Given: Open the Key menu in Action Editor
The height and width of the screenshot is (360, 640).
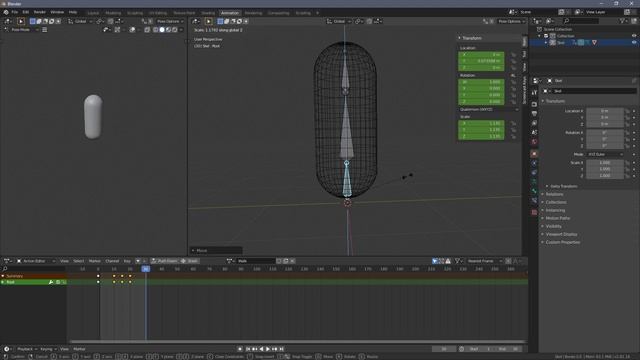Looking at the screenshot, I should click(127, 261).
